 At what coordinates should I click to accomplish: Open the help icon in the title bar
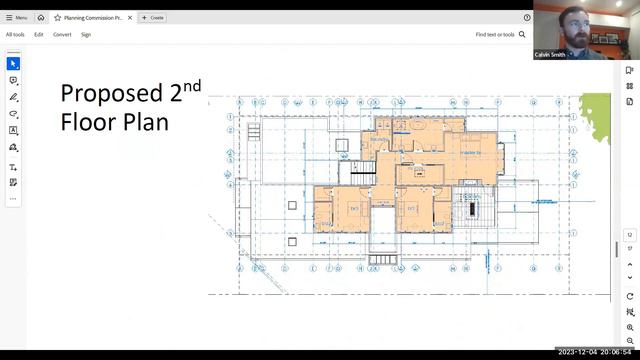coord(527,18)
